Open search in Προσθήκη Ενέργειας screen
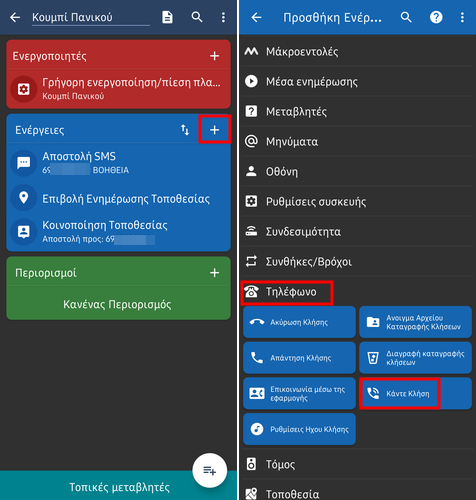 (406, 17)
